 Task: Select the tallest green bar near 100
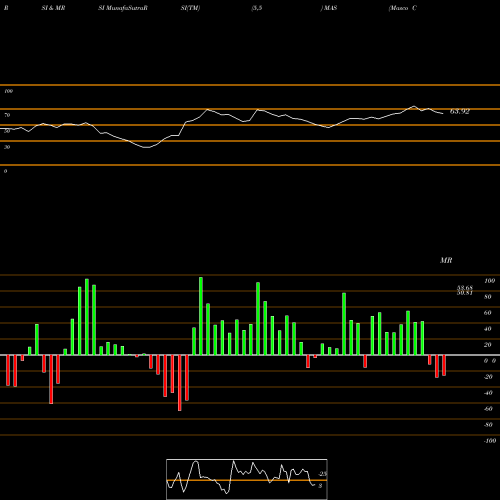point(201,316)
